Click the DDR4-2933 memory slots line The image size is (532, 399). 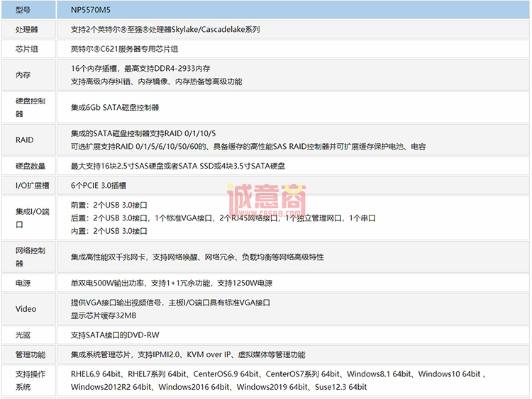tap(140, 69)
